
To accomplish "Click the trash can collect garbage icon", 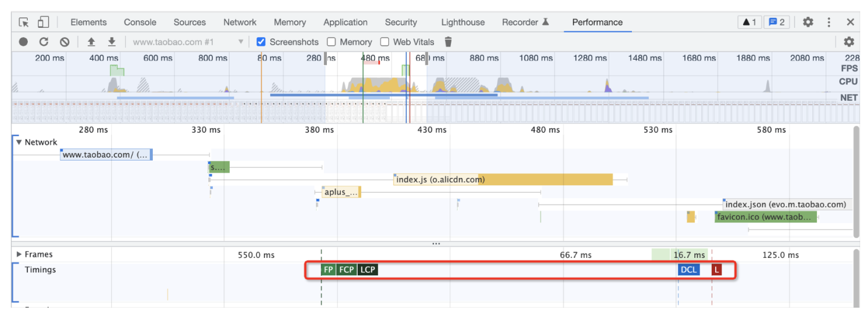I will coord(448,42).
